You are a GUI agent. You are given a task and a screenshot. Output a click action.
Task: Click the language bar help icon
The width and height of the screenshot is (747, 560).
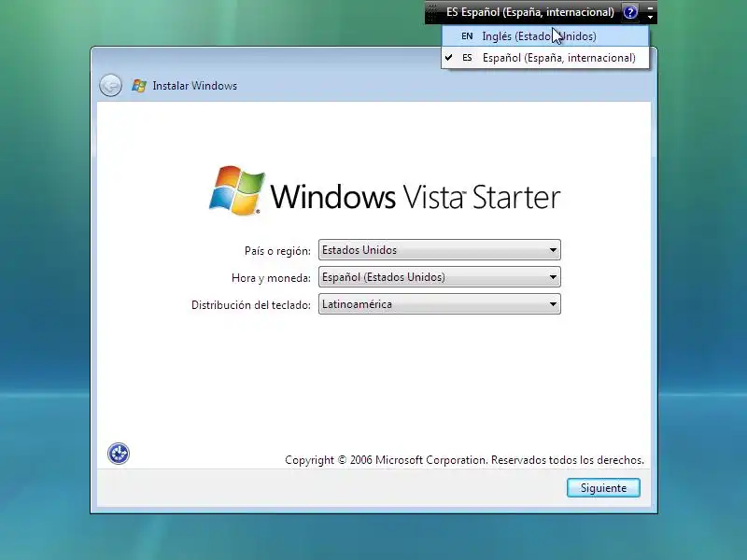point(630,12)
